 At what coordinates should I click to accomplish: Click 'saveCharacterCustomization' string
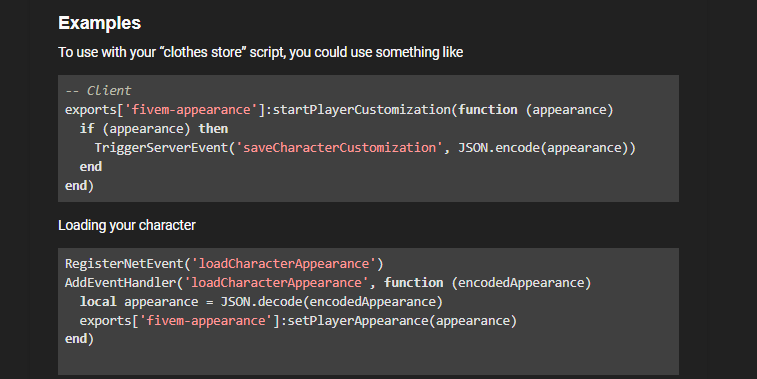(339, 148)
